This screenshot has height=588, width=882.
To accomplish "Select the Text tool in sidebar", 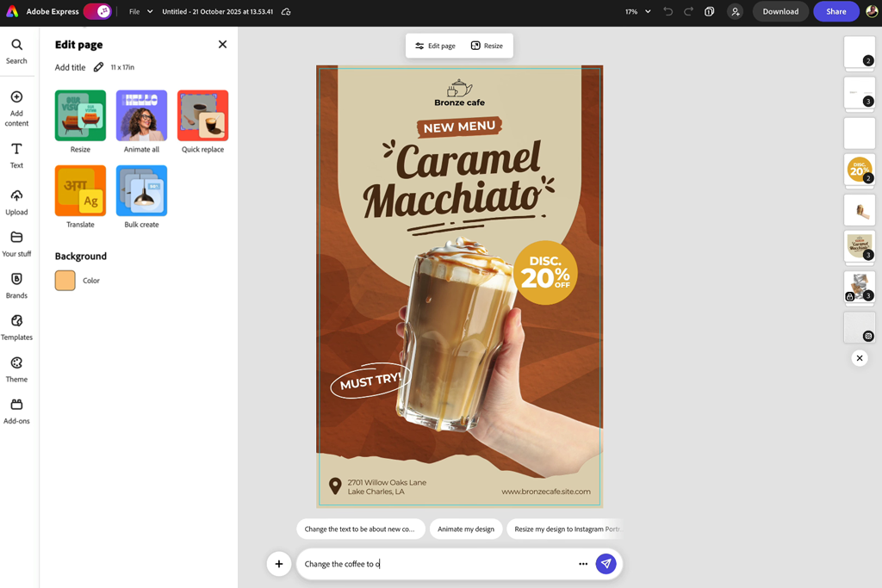I will tap(16, 156).
